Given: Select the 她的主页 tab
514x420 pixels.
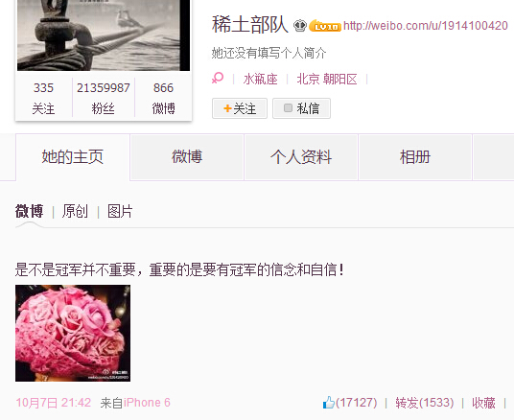Looking at the screenshot, I should (x=73, y=157).
